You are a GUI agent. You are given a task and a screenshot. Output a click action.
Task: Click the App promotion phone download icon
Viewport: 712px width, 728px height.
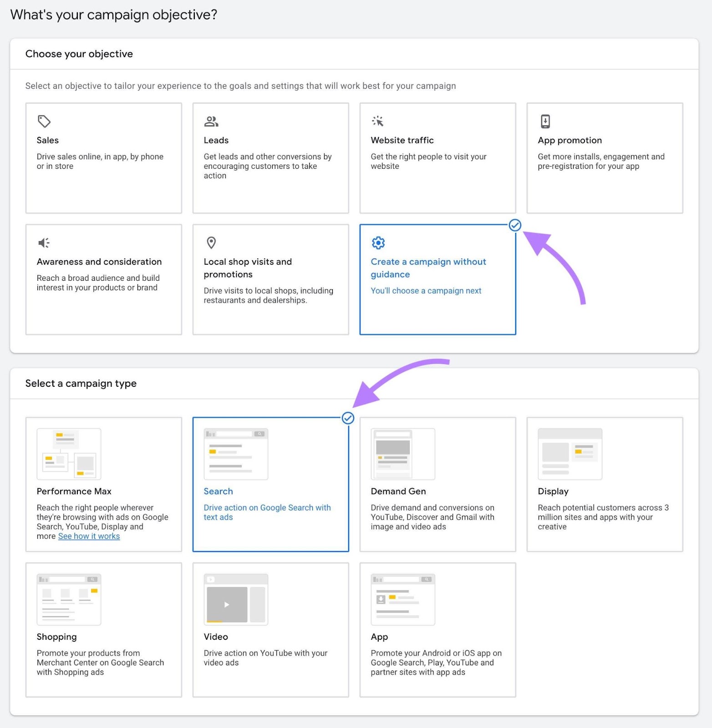click(545, 121)
